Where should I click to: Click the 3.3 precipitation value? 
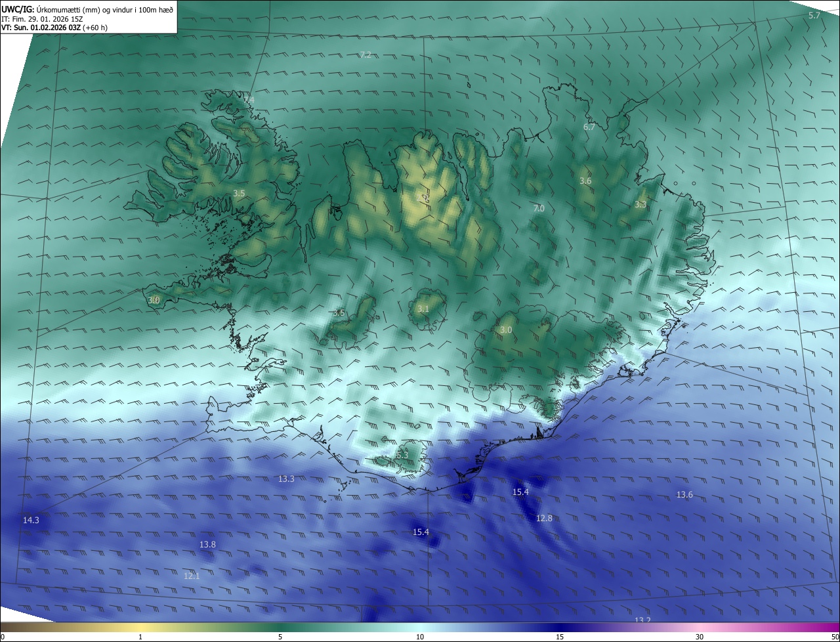[640, 205]
